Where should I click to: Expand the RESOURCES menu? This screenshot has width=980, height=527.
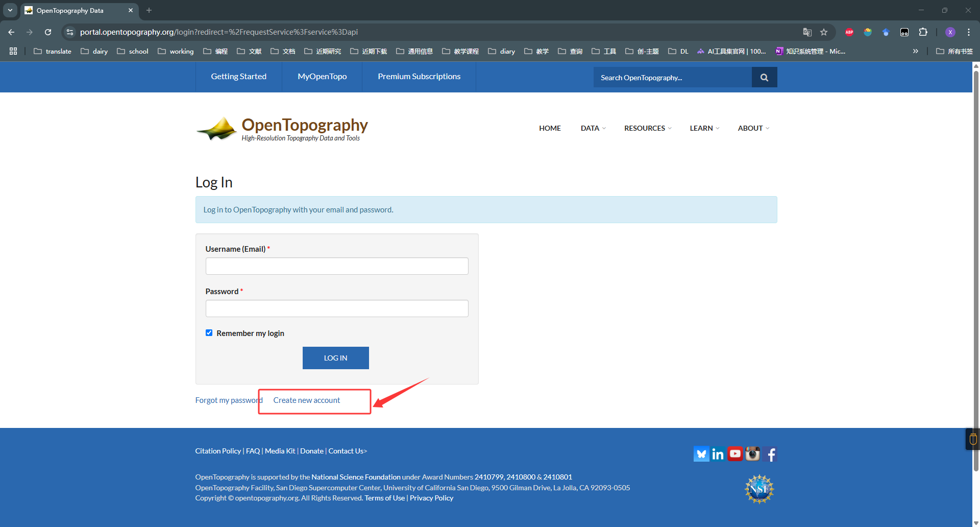tap(648, 128)
